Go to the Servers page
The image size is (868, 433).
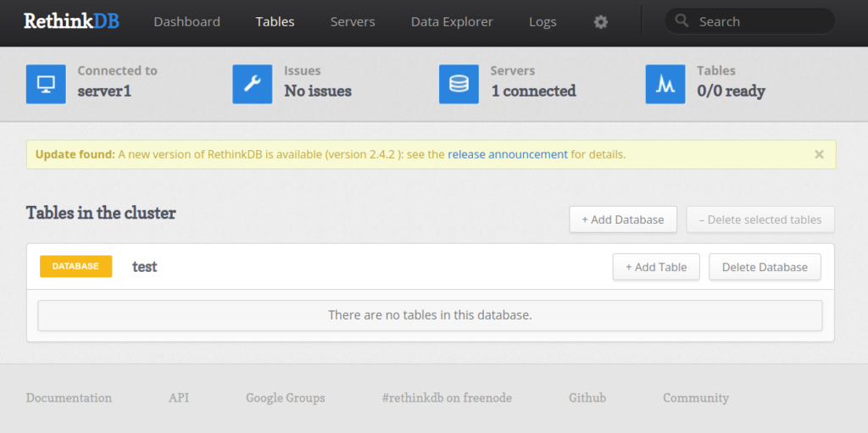(x=353, y=22)
